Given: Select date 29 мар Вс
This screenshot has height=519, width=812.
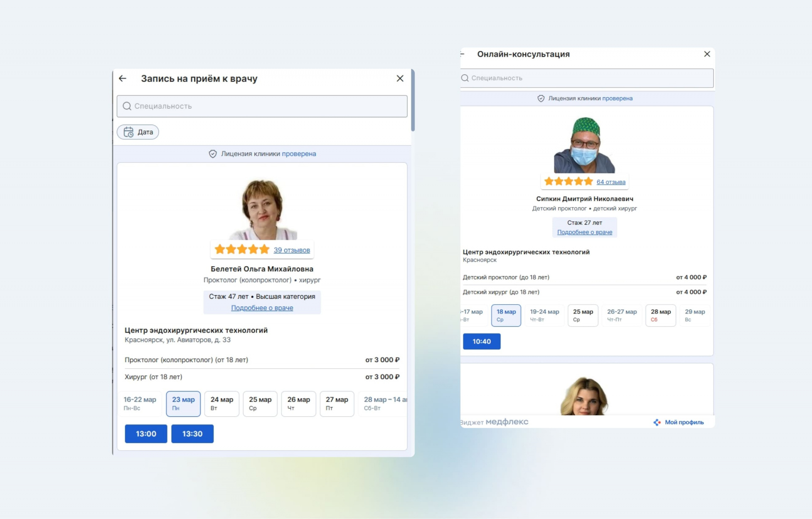Looking at the screenshot, I should point(695,315).
